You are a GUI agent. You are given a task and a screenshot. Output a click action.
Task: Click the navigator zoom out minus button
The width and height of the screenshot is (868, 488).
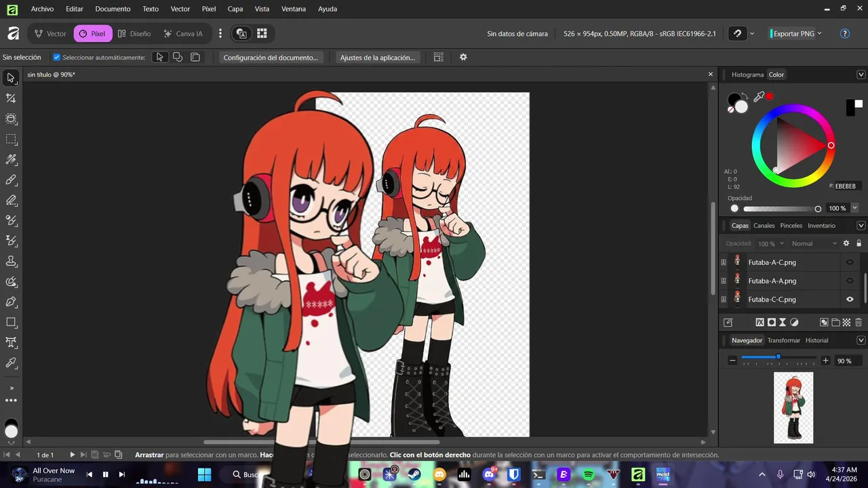[x=732, y=361]
